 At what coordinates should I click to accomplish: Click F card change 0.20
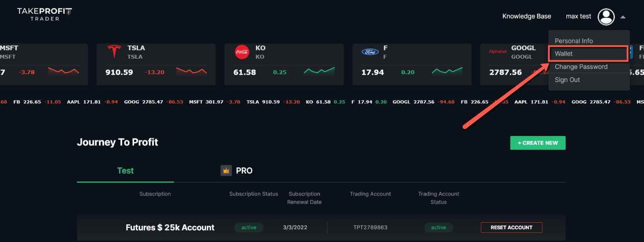[408, 72]
